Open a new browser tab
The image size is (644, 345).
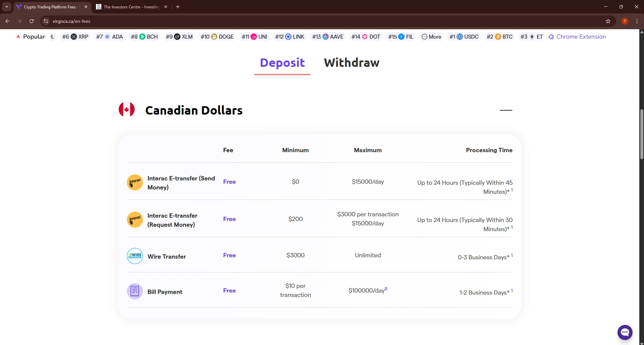click(178, 7)
